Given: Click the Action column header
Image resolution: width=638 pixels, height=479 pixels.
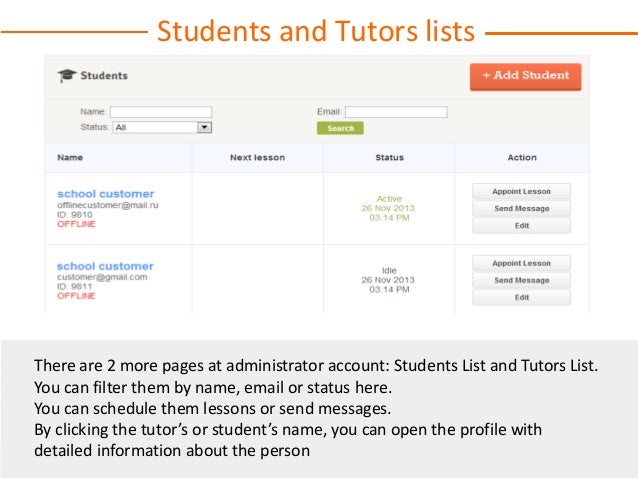Looking at the screenshot, I should [x=522, y=158].
